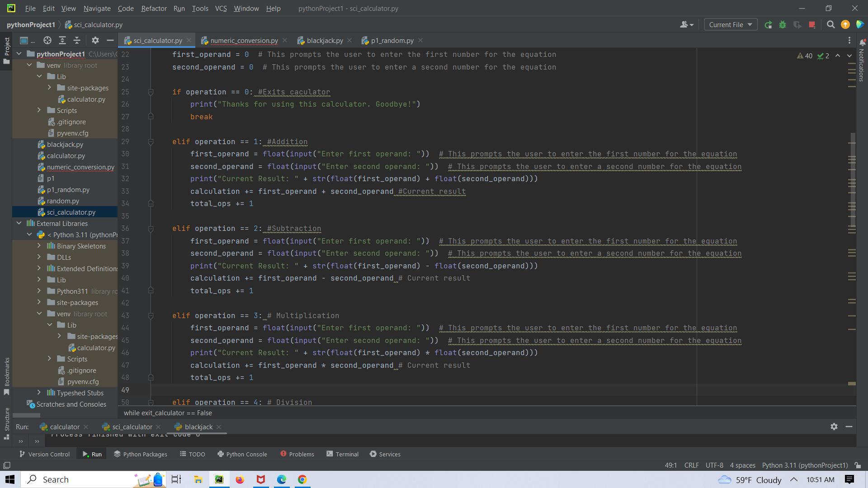Click the read-only lock icon in status bar
Image resolution: width=868 pixels, height=488 pixels.
click(858, 465)
